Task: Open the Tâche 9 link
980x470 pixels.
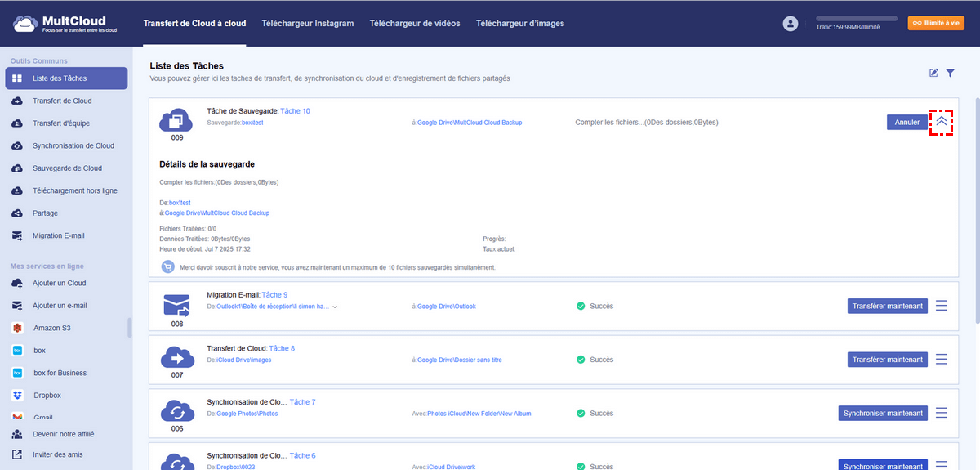Action: click(x=274, y=294)
